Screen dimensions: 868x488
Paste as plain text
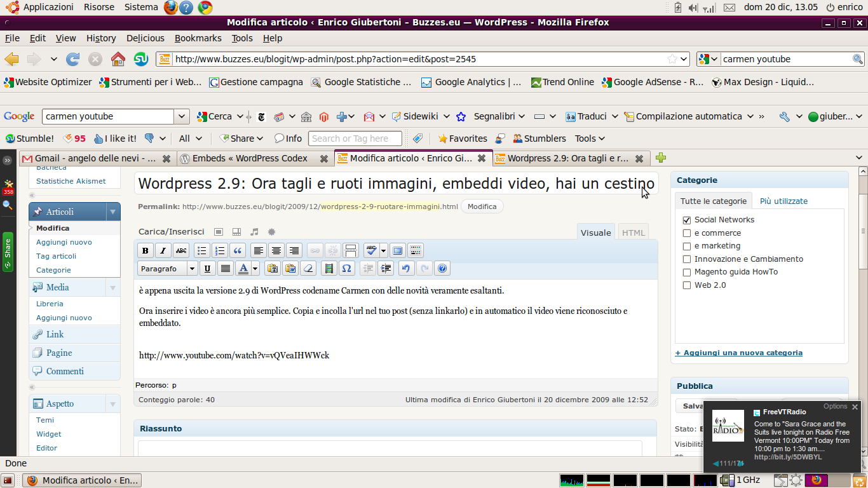[273, 269]
